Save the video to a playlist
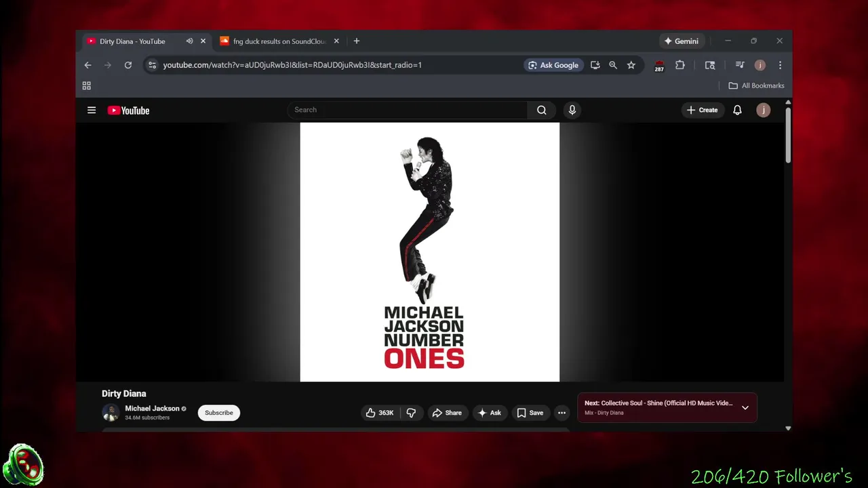This screenshot has height=488, width=868. click(x=530, y=413)
